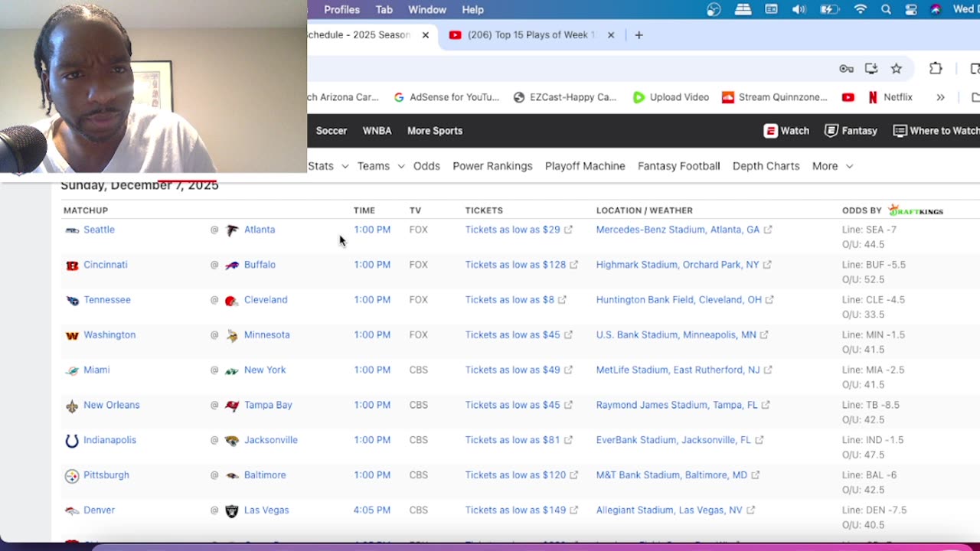
Task: Click the Indianapolis Colts logo
Action: [72, 441]
